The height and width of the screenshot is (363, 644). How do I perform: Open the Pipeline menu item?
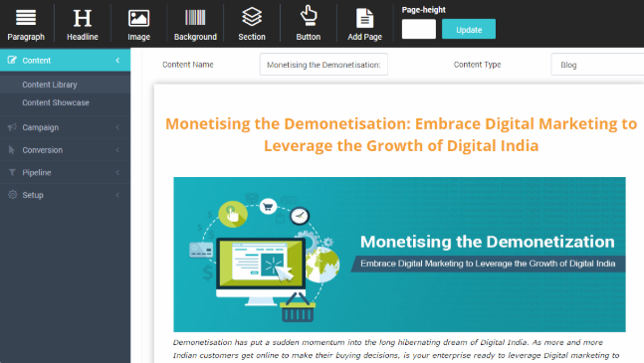tap(65, 173)
